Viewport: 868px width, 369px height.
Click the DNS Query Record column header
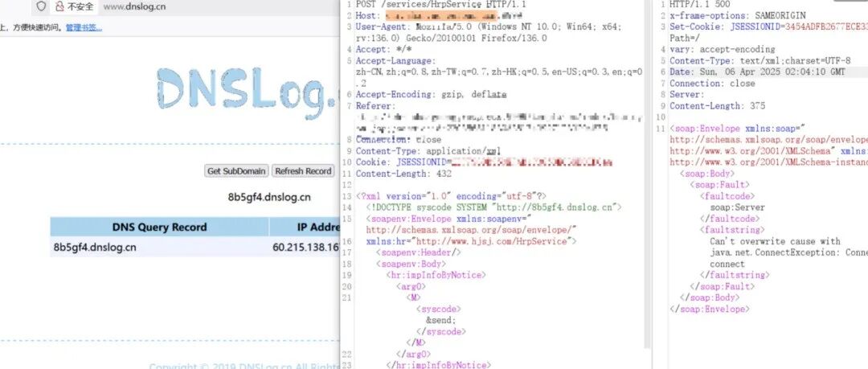pyautogui.click(x=159, y=228)
